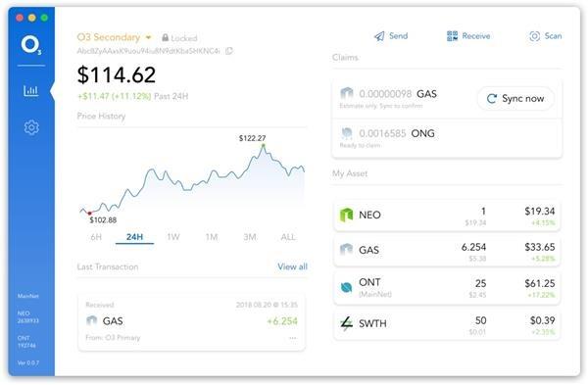Open the settings gear in sidebar

click(31, 127)
